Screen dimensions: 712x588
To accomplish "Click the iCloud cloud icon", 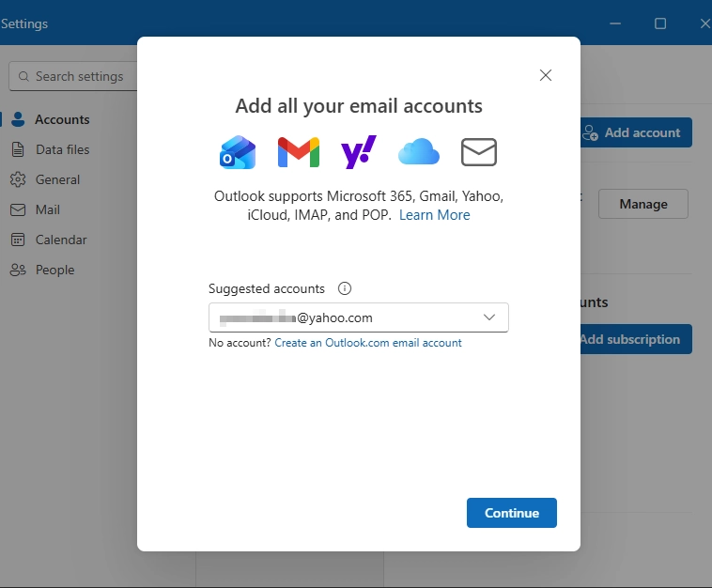I will pyautogui.click(x=419, y=151).
